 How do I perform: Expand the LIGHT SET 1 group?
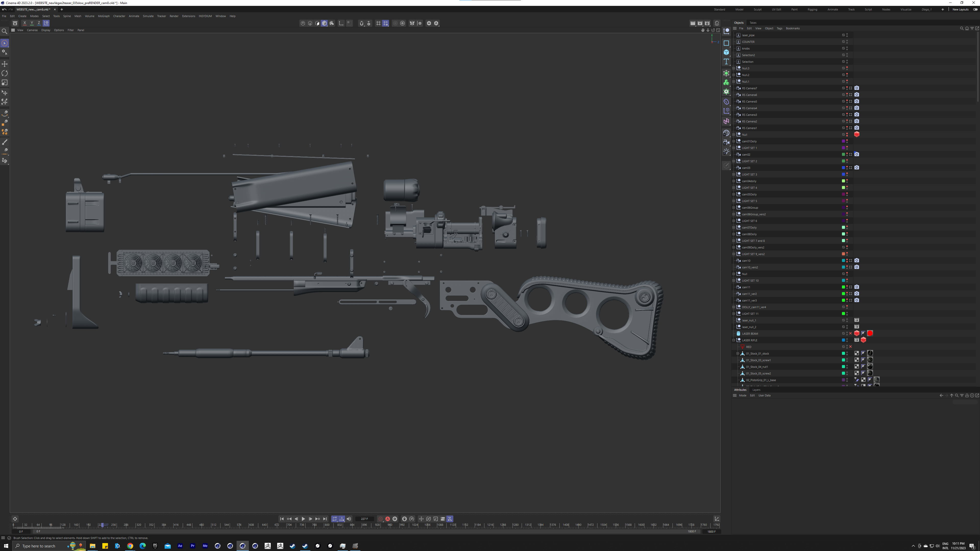(734, 148)
